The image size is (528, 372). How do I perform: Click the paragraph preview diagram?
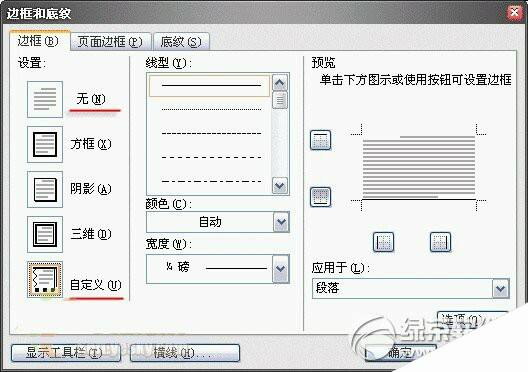coord(419,167)
